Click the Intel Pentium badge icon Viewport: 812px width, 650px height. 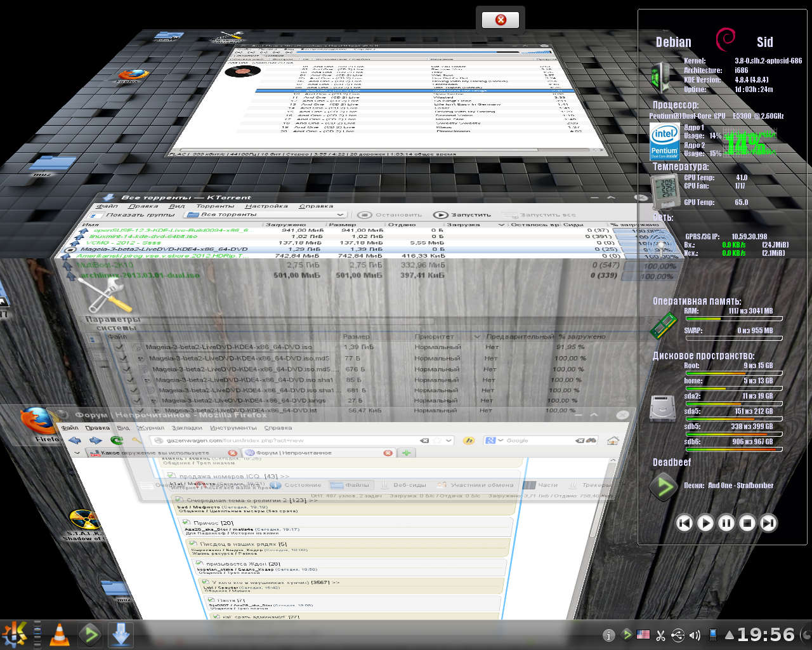[x=664, y=142]
